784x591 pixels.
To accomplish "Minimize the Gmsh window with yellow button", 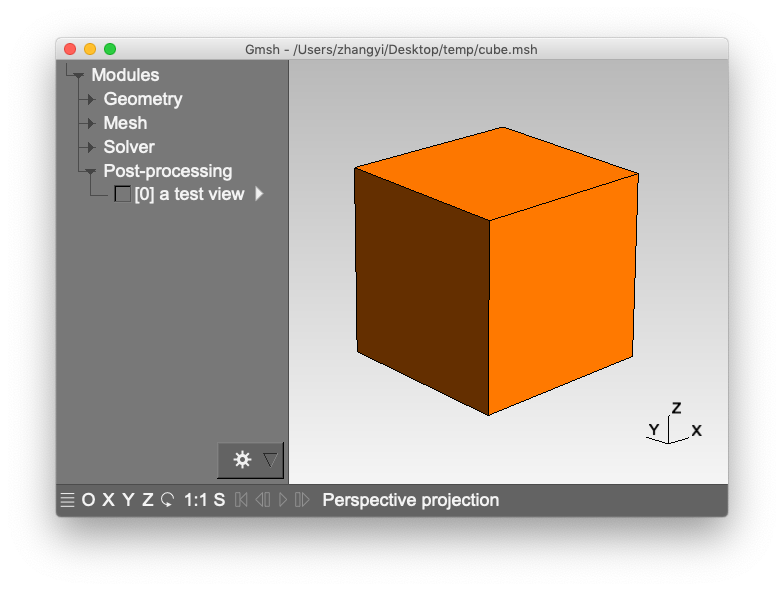I will click(x=90, y=49).
